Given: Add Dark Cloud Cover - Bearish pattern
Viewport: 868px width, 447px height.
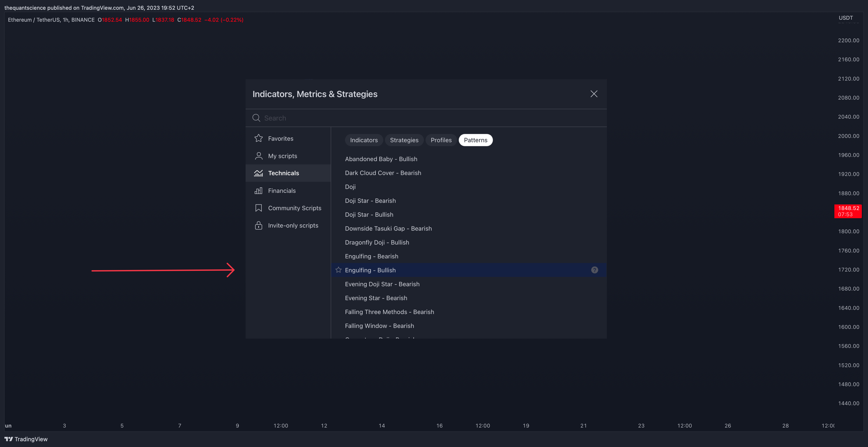Looking at the screenshot, I should pos(469,173).
